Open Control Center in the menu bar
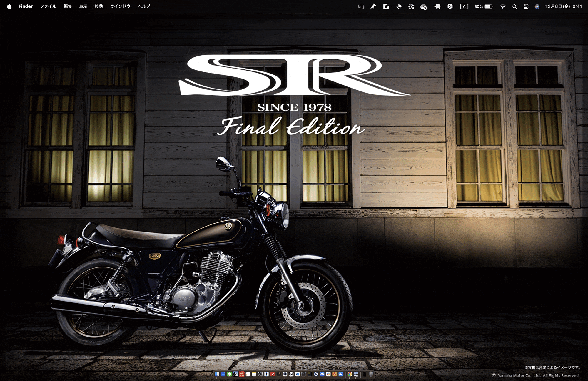The height and width of the screenshot is (381, 588). pos(526,6)
